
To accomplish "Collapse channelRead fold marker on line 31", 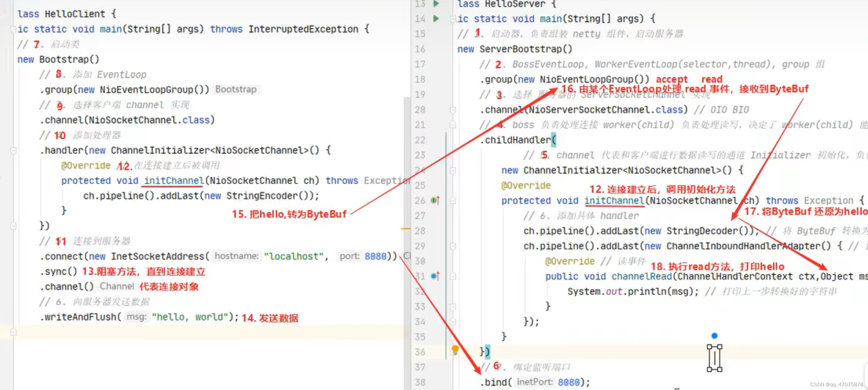I will (x=453, y=277).
